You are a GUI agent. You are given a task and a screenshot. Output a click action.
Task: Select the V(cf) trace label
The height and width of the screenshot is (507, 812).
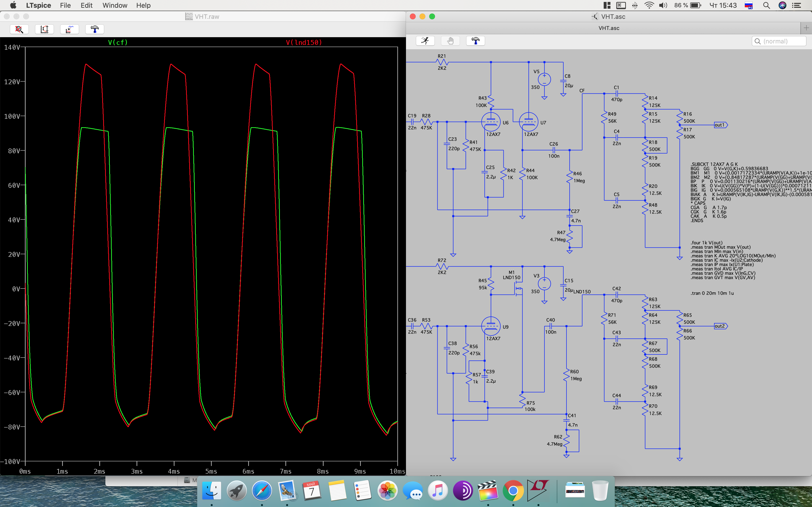pyautogui.click(x=118, y=42)
